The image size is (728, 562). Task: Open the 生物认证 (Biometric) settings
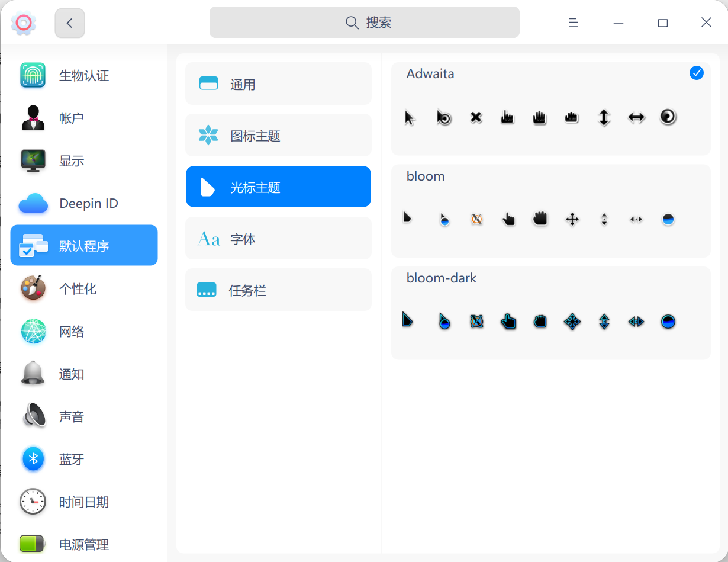pos(33,75)
